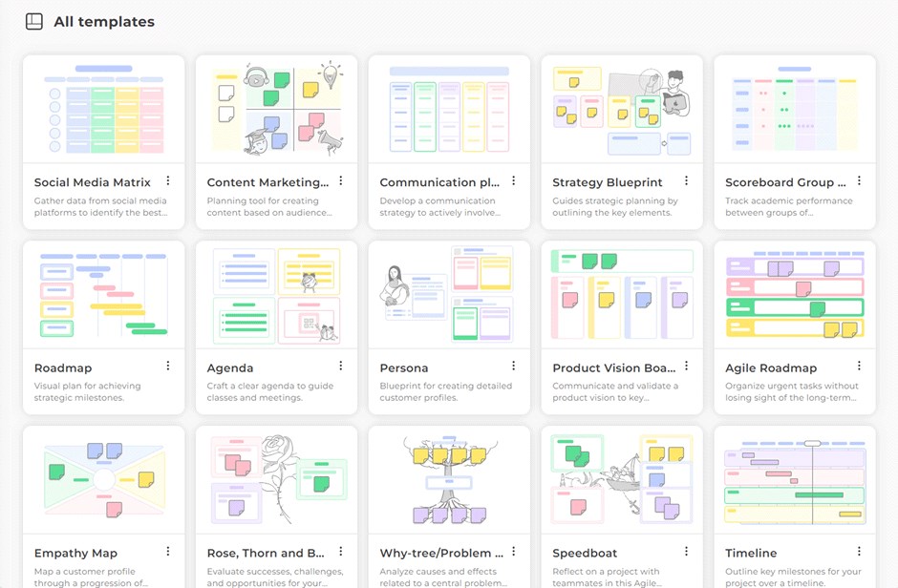Click 'Craft a clear agenda' description
Image resolution: width=898 pixels, height=588 pixels.
coord(269,391)
